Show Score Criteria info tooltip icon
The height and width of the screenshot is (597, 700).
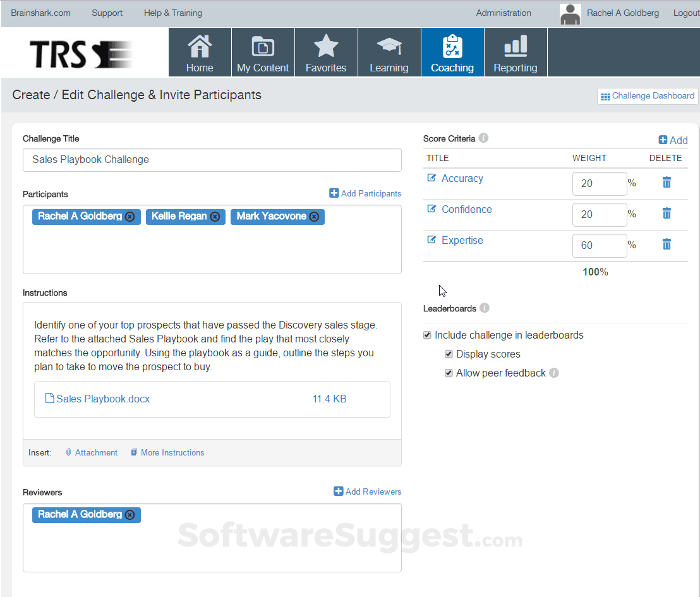[x=483, y=138]
